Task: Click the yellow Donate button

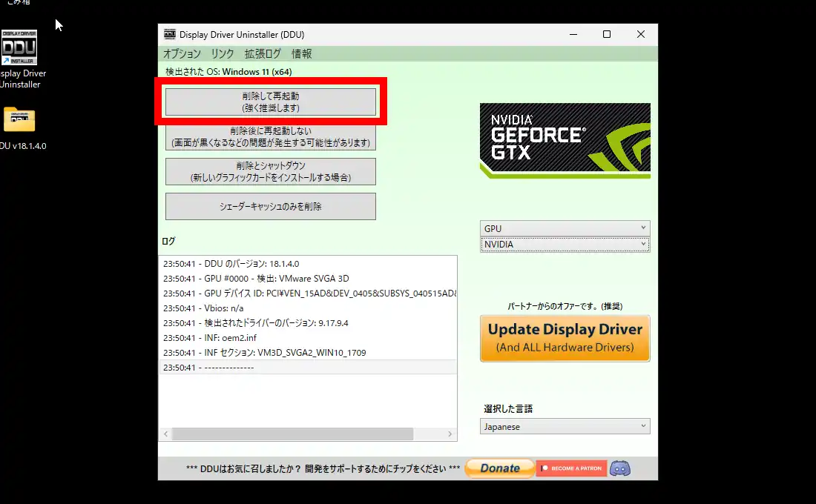Action: coord(499,468)
